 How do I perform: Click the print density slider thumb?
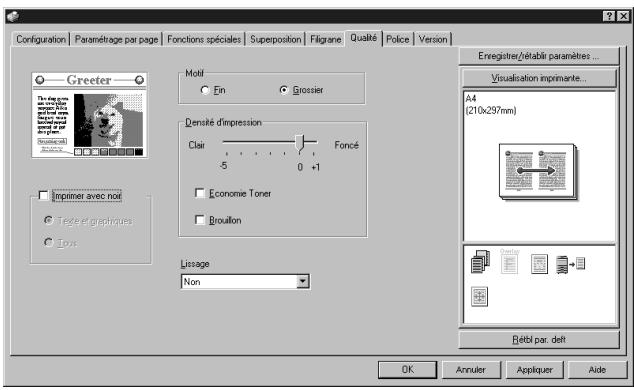click(x=299, y=143)
